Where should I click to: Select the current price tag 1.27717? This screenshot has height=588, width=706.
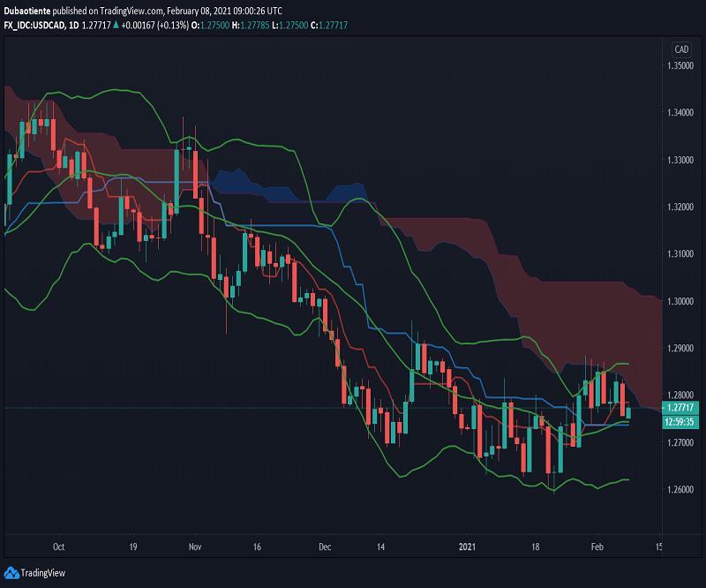(680, 408)
